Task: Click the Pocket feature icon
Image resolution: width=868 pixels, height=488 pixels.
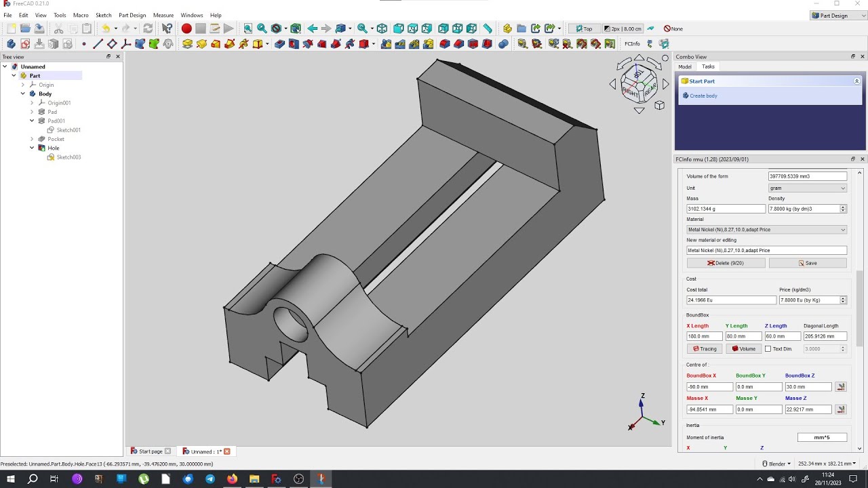Action: click(x=279, y=44)
